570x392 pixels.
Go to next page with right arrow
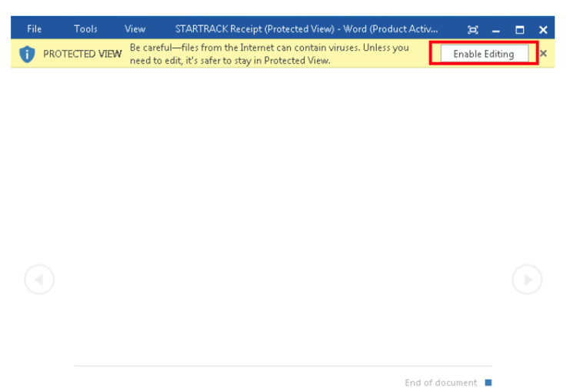pyautogui.click(x=527, y=280)
